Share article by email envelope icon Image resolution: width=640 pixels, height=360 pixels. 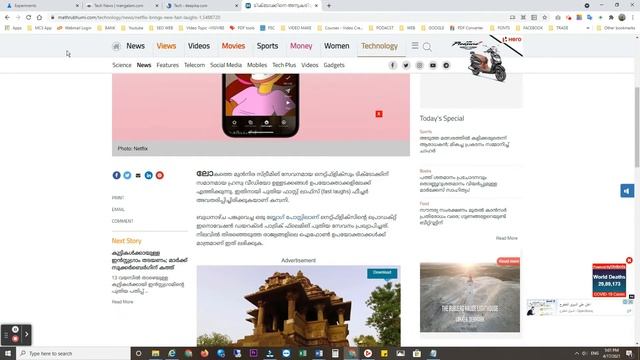(x=138, y=176)
